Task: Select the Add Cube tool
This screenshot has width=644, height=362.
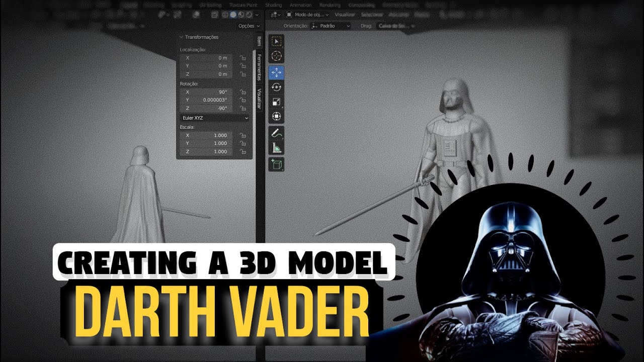Action: (276, 164)
